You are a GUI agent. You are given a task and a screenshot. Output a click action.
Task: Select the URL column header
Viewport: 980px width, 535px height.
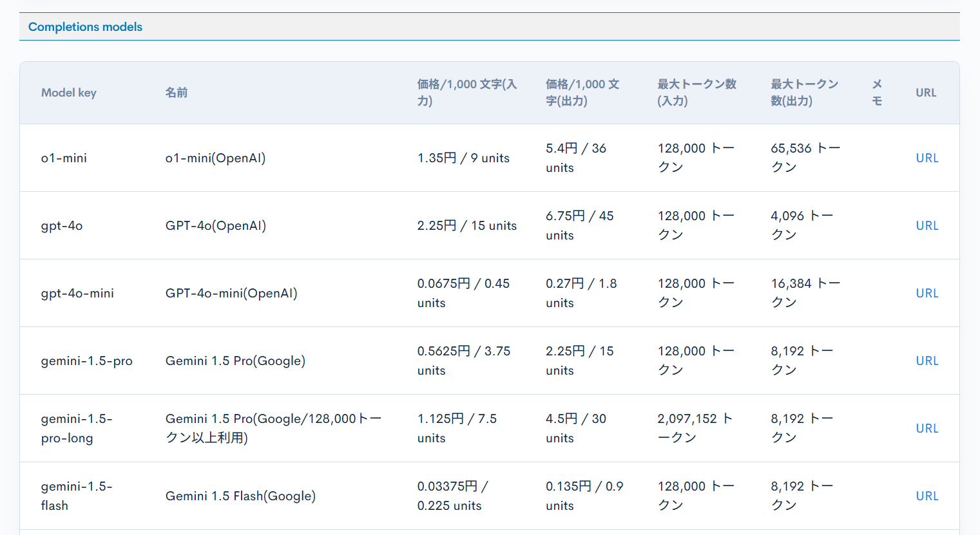pos(925,92)
